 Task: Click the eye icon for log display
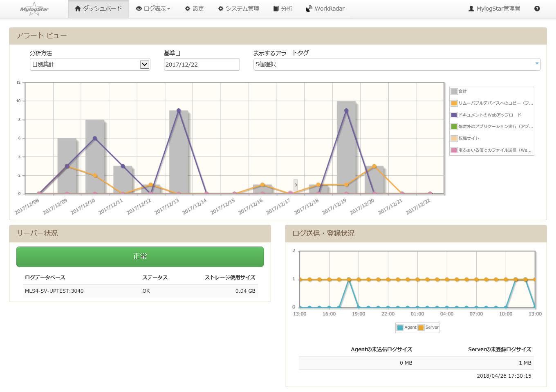pos(139,9)
